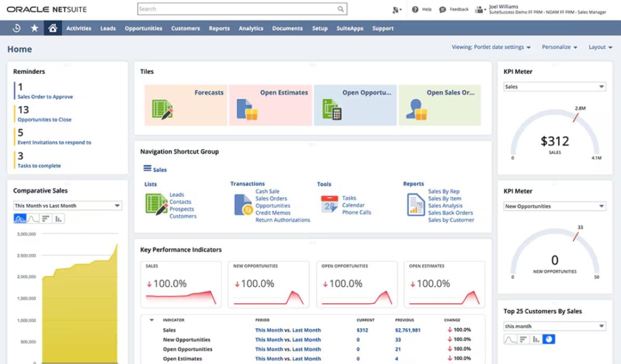The height and width of the screenshot is (364, 621).
Task: Switch to the Opportunities tab
Action: tap(143, 29)
